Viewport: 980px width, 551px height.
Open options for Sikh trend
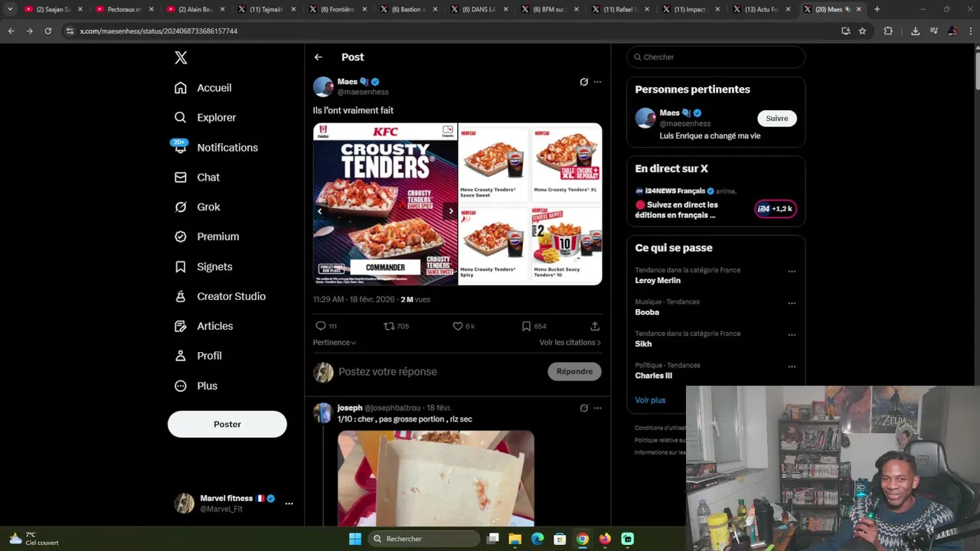[x=792, y=335]
